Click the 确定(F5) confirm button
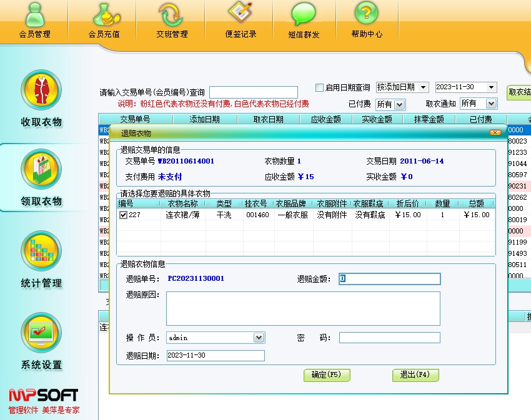The width and height of the screenshot is (531, 420). tap(327, 375)
